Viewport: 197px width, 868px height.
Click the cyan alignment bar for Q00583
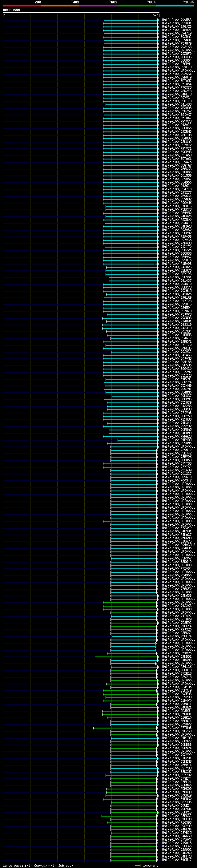131,20
